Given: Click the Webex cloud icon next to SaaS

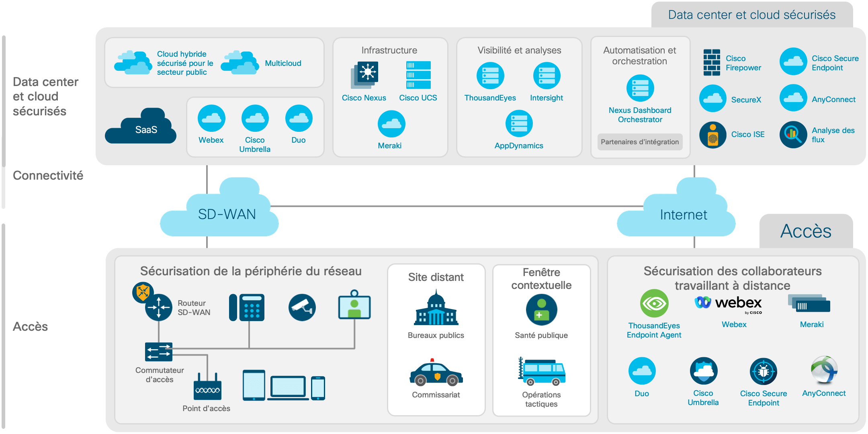Looking at the screenshot, I should [x=211, y=118].
